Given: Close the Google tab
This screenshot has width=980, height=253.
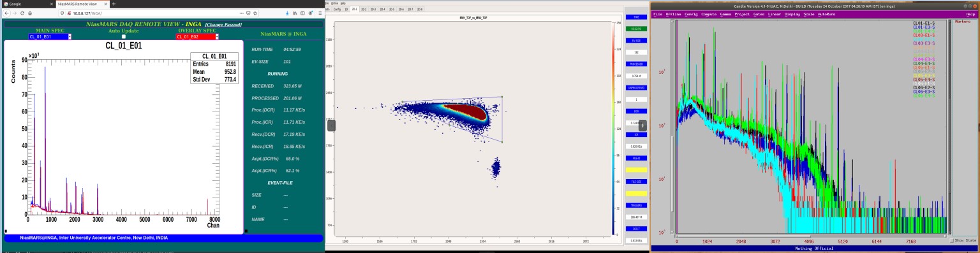Looking at the screenshot, I should [x=52, y=4].
